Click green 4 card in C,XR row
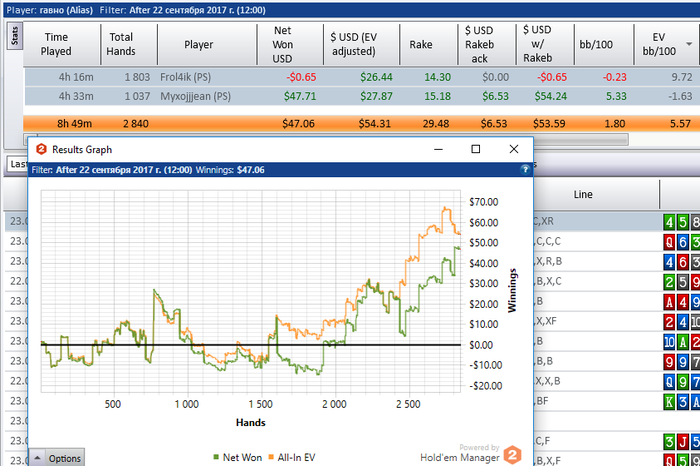The height and width of the screenshot is (466, 700). pyautogui.click(x=669, y=222)
